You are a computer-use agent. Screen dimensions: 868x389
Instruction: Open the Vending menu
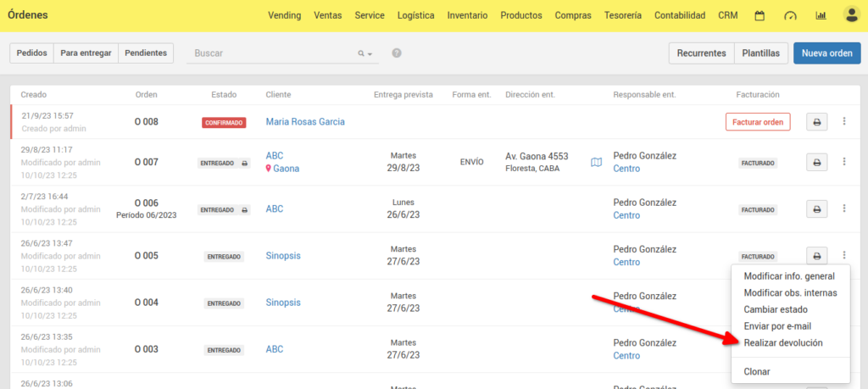285,15
